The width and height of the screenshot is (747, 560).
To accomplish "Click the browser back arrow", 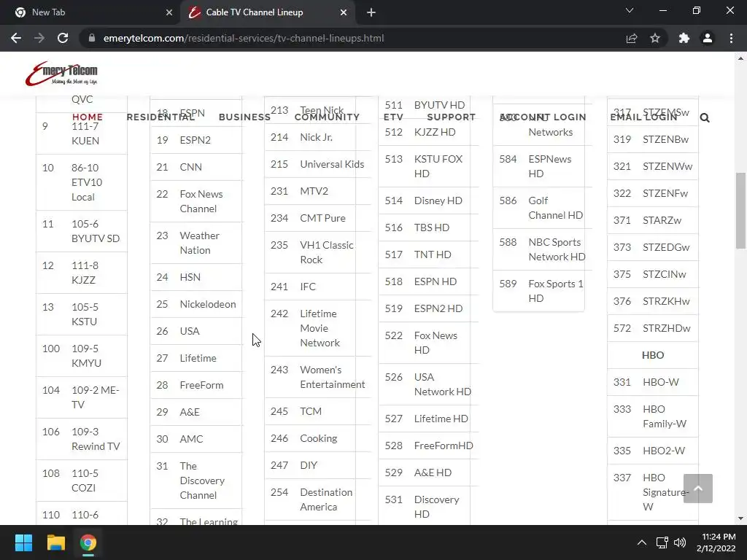I will (16, 38).
